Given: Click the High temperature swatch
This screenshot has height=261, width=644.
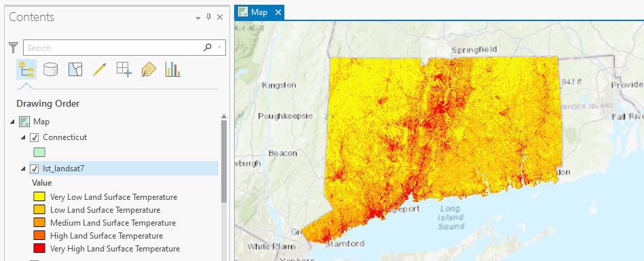Looking at the screenshot, I should coord(39,235).
